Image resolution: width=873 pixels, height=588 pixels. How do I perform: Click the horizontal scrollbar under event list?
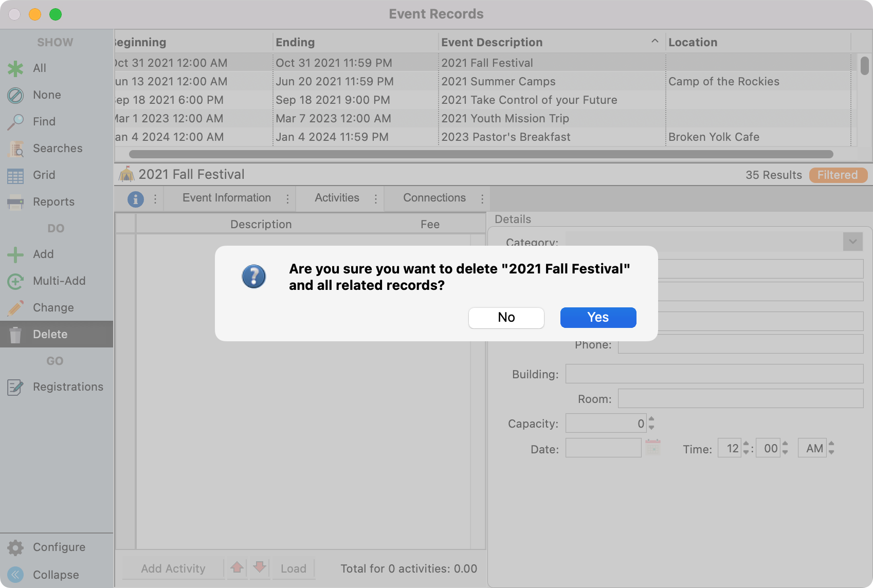[481, 154]
